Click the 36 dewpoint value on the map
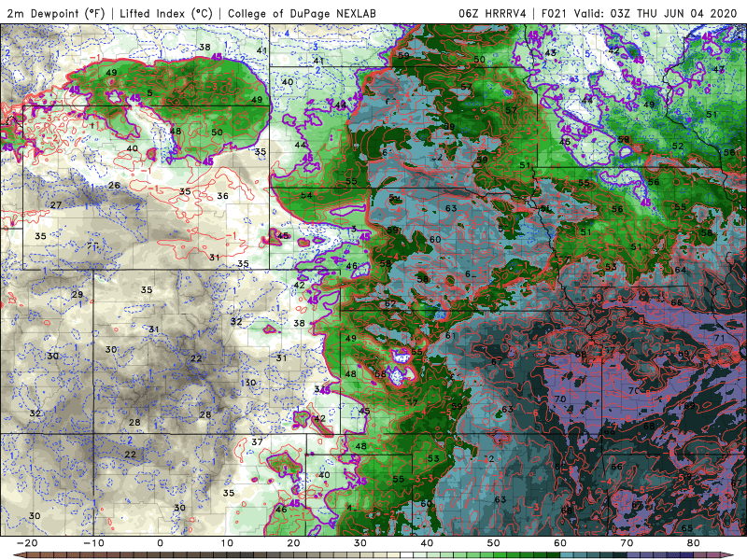Screen dimensions: 747x560 (x=222, y=196)
